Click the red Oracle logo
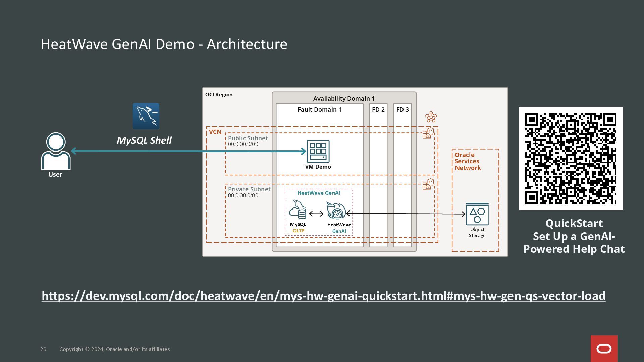Viewport: 644px width, 362px height. pyautogui.click(x=604, y=349)
